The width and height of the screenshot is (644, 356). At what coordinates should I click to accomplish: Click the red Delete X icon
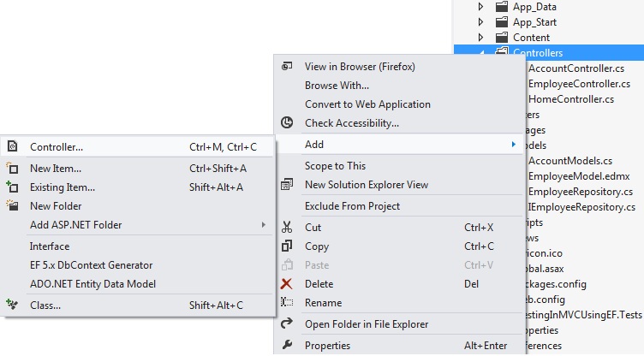[x=288, y=284]
